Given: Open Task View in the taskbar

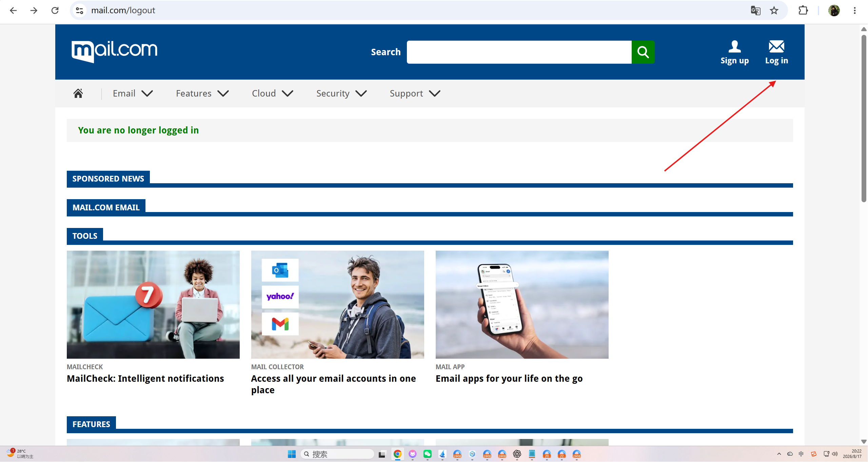Looking at the screenshot, I should [x=382, y=454].
